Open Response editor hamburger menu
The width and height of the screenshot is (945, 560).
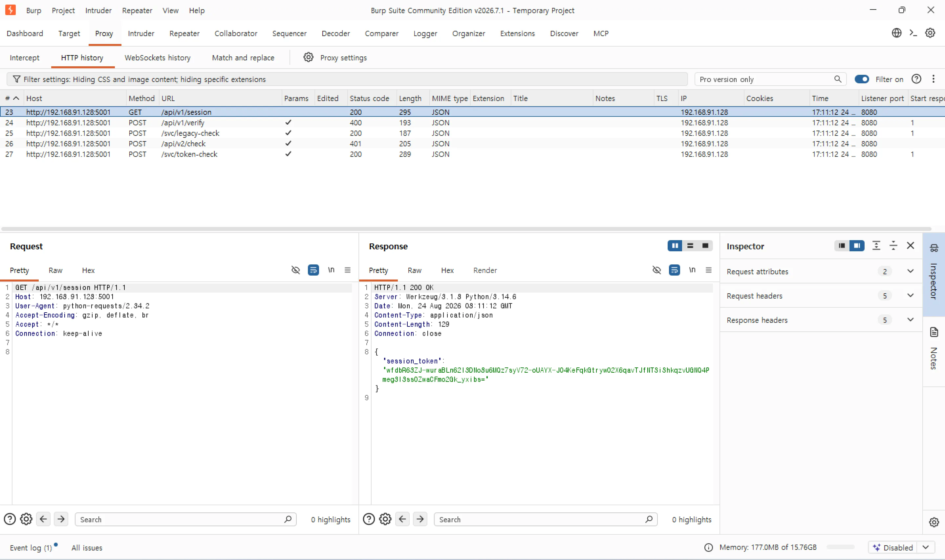pyautogui.click(x=708, y=270)
